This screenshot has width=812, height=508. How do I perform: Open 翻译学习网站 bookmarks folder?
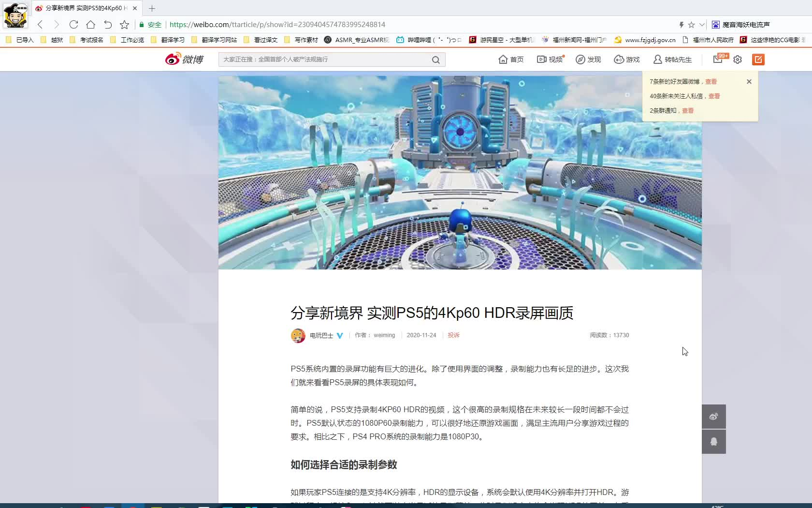[x=214, y=40]
